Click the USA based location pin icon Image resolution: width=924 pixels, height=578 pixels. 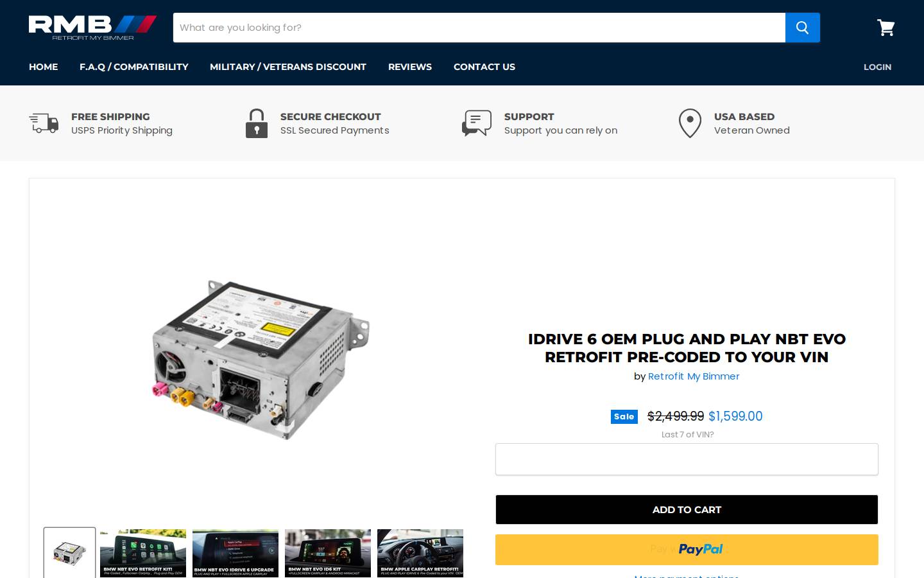click(x=690, y=123)
